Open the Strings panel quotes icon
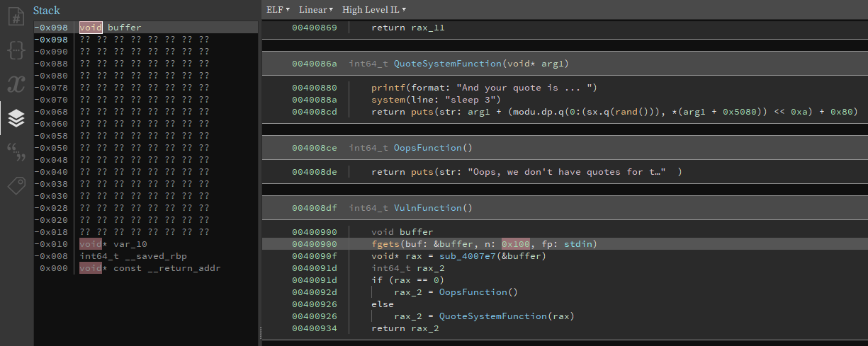868x346 pixels. 16,151
